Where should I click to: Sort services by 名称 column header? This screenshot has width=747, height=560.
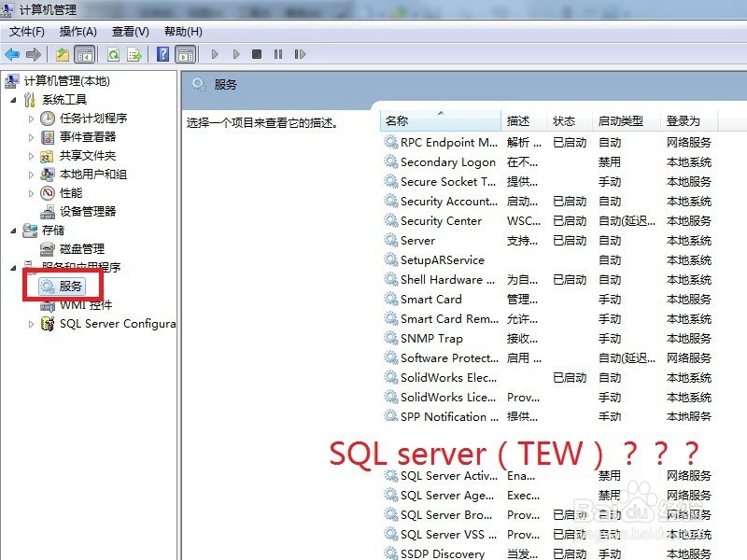(x=441, y=121)
